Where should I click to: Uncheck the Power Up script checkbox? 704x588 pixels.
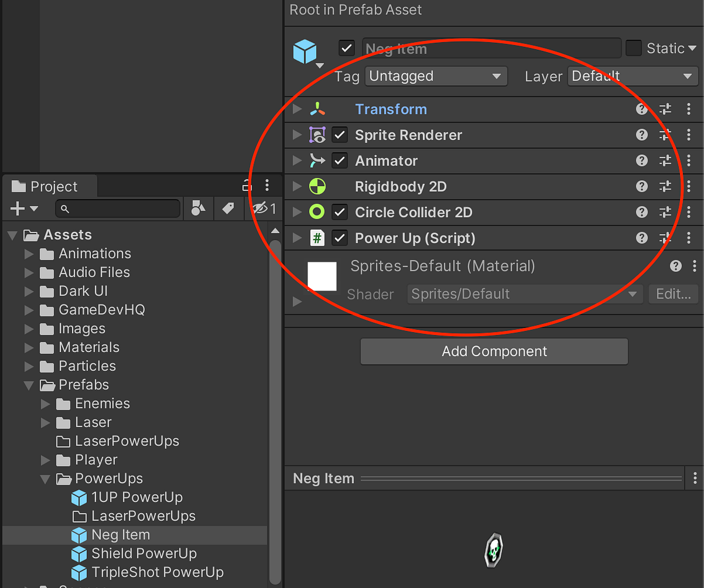pyautogui.click(x=340, y=238)
